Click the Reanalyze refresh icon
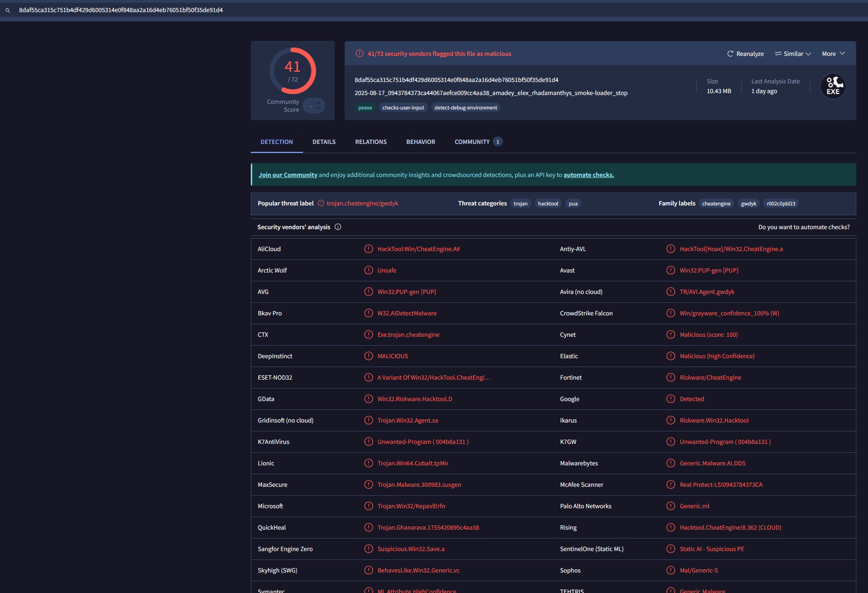 coord(730,54)
